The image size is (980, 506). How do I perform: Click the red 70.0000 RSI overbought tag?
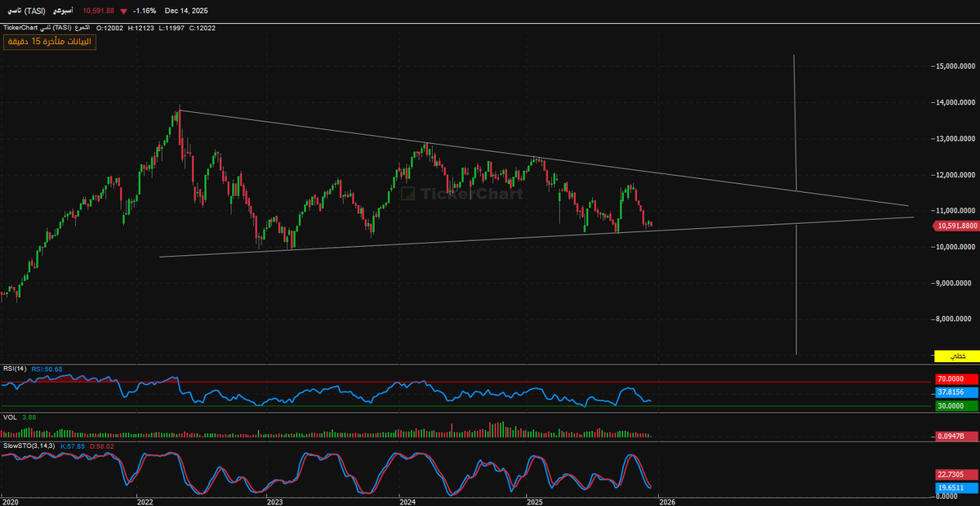click(x=956, y=380)
